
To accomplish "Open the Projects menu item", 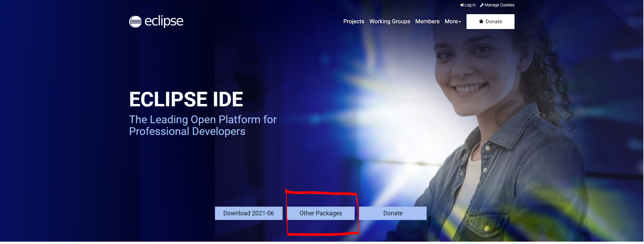I will (x=354, y=21).
